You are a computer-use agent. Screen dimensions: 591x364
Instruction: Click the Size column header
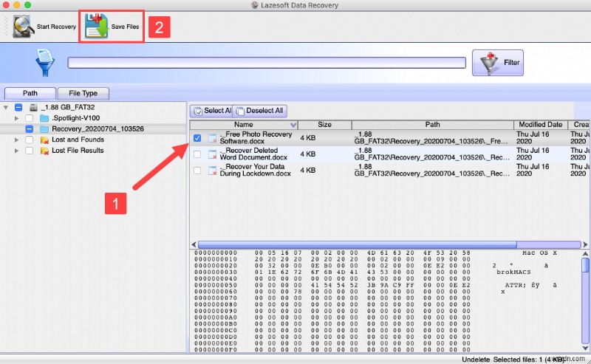(324, 125)
